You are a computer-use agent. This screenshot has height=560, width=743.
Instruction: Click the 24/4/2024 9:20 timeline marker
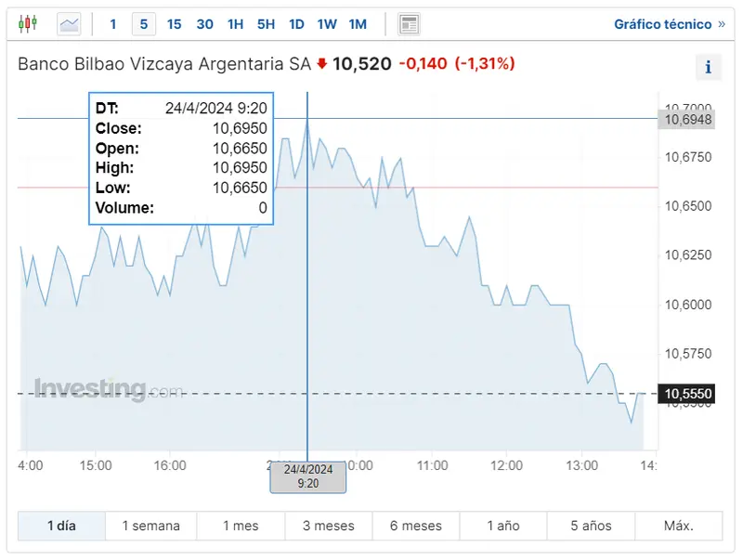[307, 476]
